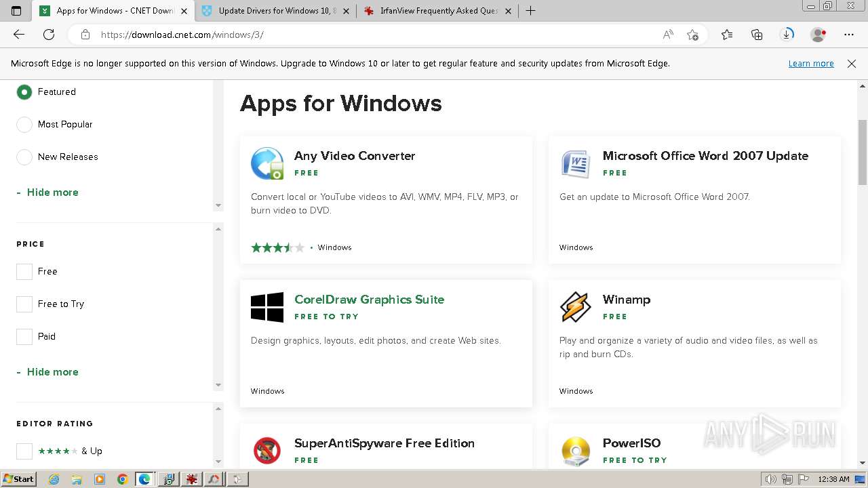Close the Update Drivers tab
Image resolution: width=868 pixels, height=488 pixels.
click(x=347, y=11)
